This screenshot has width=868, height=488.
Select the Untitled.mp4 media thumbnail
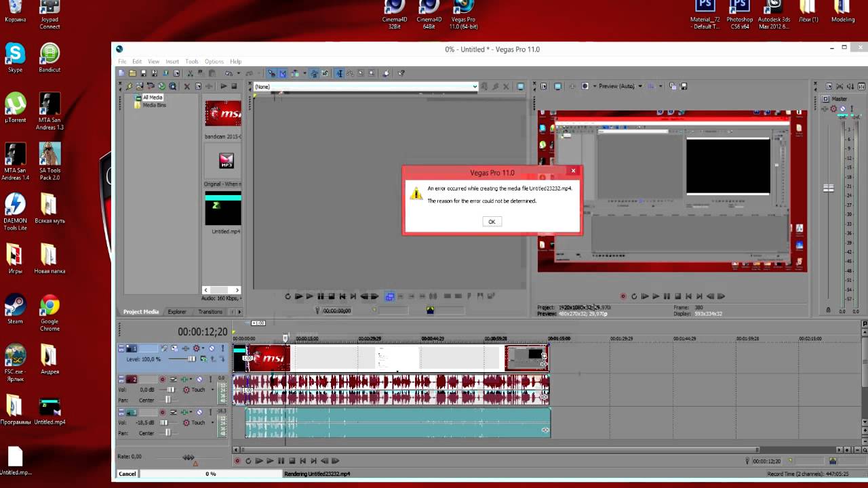(222, 208)
